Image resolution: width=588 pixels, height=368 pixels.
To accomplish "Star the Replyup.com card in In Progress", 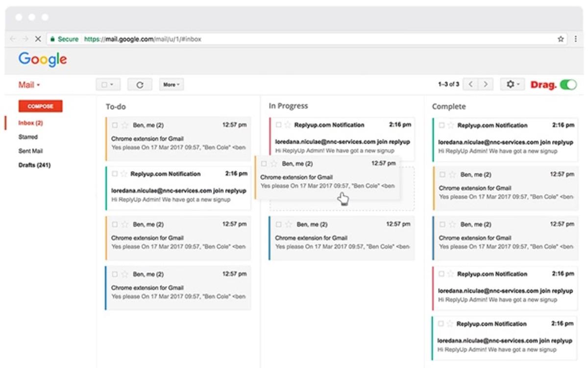I will [x=288, y=125].
